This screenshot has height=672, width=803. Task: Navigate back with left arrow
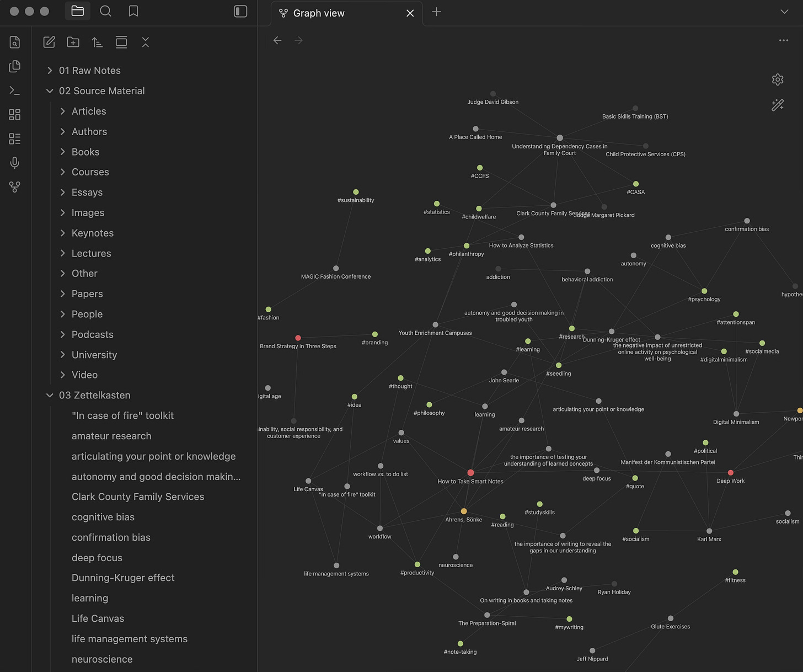click(x=277, y=40)
